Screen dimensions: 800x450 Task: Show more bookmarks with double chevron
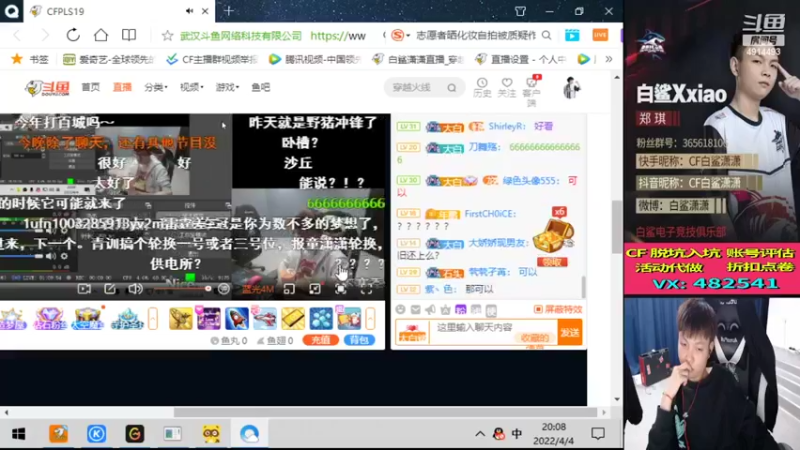coord(609,59)
